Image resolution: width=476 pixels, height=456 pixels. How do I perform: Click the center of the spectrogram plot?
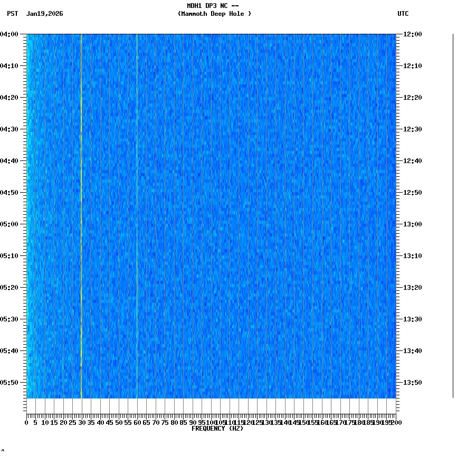click(x=211, y=216)
